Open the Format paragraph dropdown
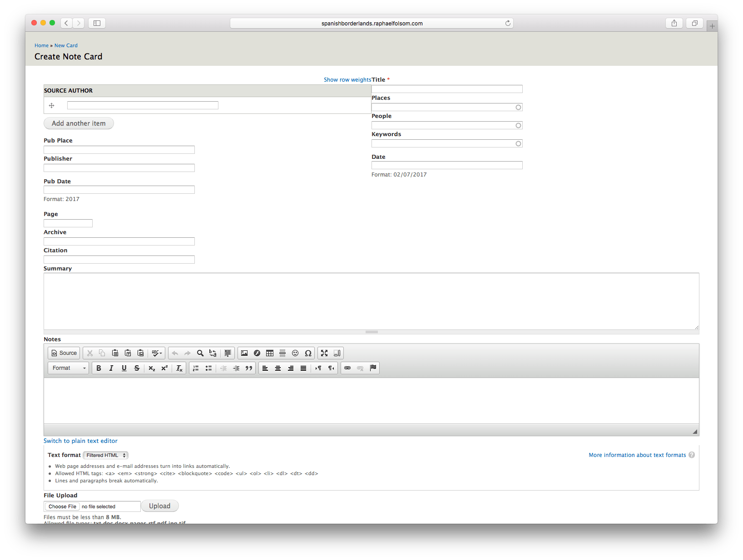Image resolution: width=743 pixels, height=560 pixels. [68, 368]
